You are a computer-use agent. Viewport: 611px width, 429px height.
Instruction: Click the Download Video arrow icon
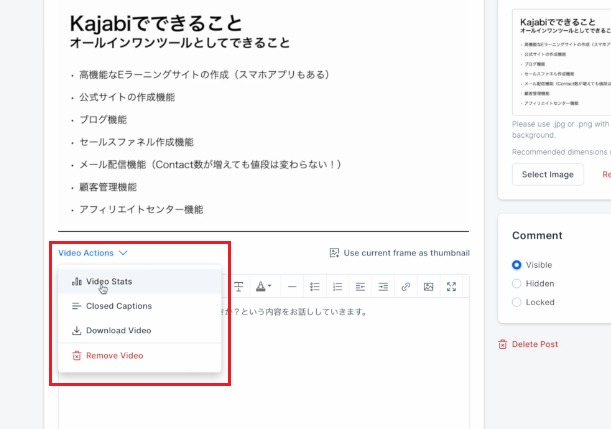click(x=76, y=330)
